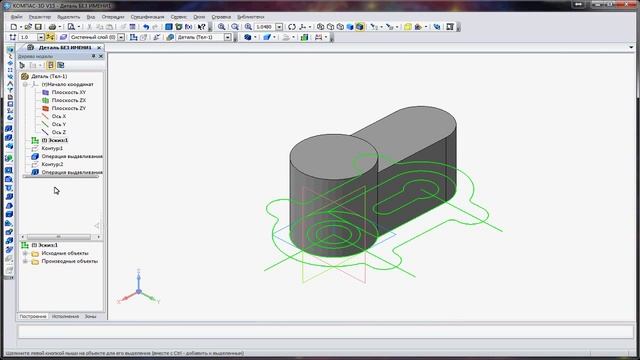The height and width of the screenshot is (360, 640).
Task: Select the Деталь (Тел-1) root node
Action: 49,76
